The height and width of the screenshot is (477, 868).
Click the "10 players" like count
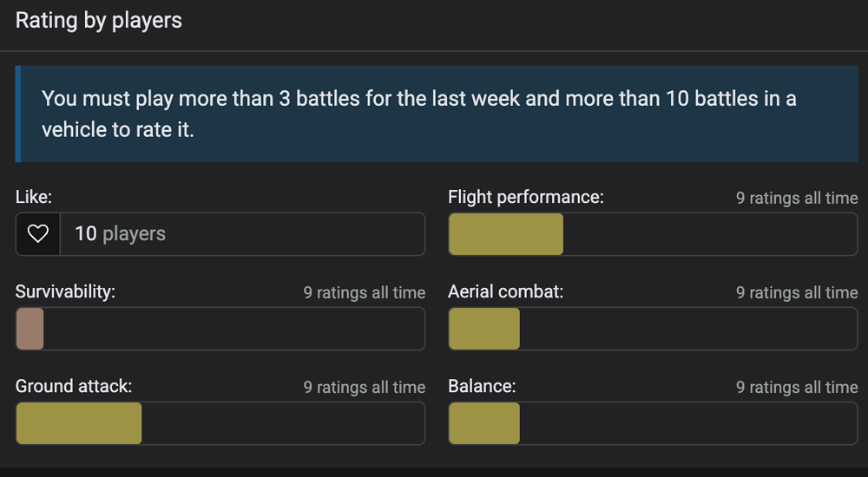point(120,234)
